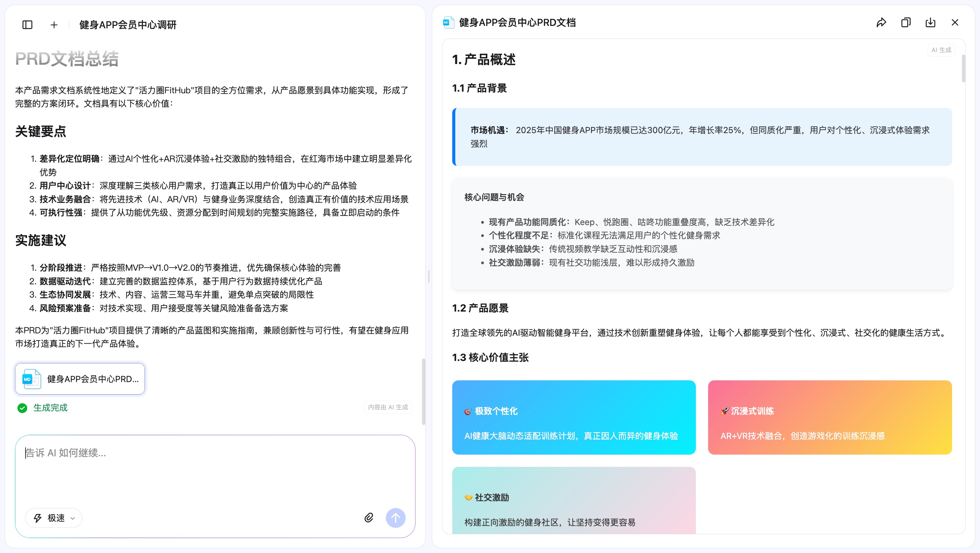Copy the document content
The image size is (980, 553).
(x=906, y=22)
